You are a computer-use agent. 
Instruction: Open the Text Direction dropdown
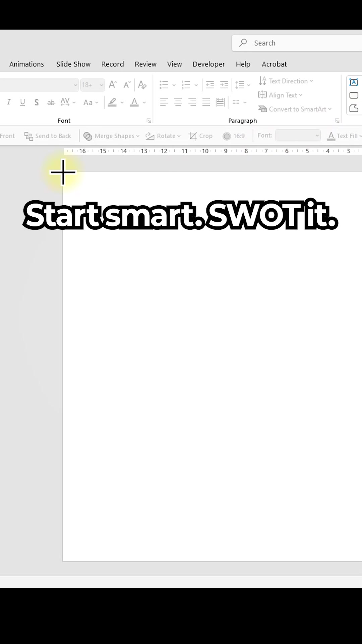point(286,81)
